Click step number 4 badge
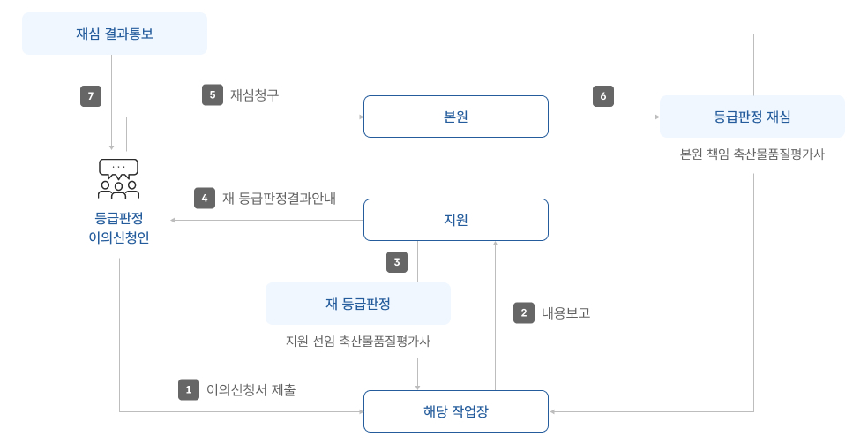Viewport: 868px width, 444px height. click(205, 199)
